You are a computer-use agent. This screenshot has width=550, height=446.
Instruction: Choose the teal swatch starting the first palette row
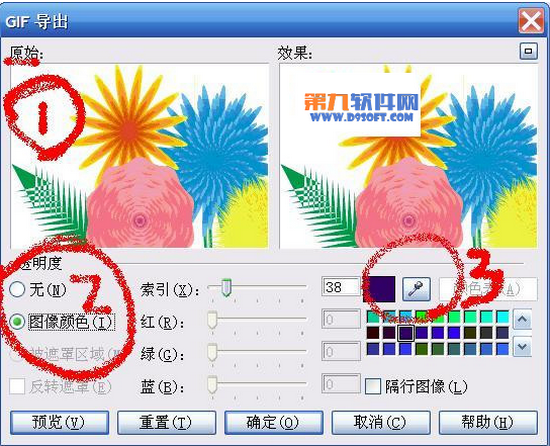click(x=373, y=317)
